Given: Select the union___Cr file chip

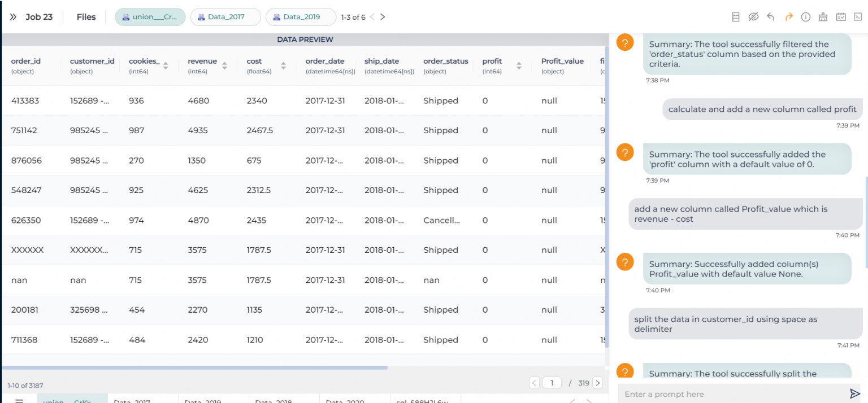Looking at the screenshot, I should (150, 17).
